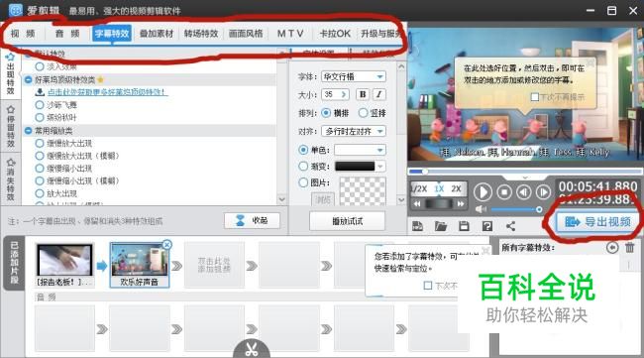
Task: Select the 单色 solid color option
Action: (303, 150)
